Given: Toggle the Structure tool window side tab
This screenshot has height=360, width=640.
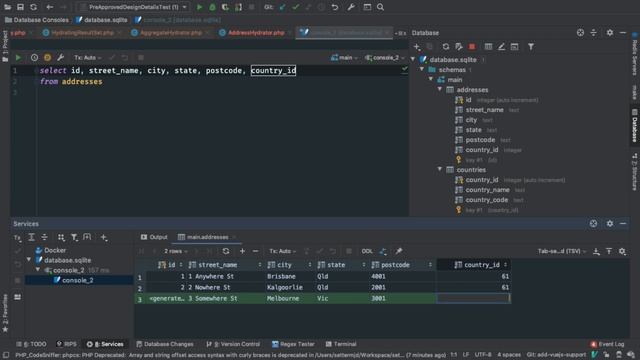Looking at the screenshot, I should (x=634, y=171).
